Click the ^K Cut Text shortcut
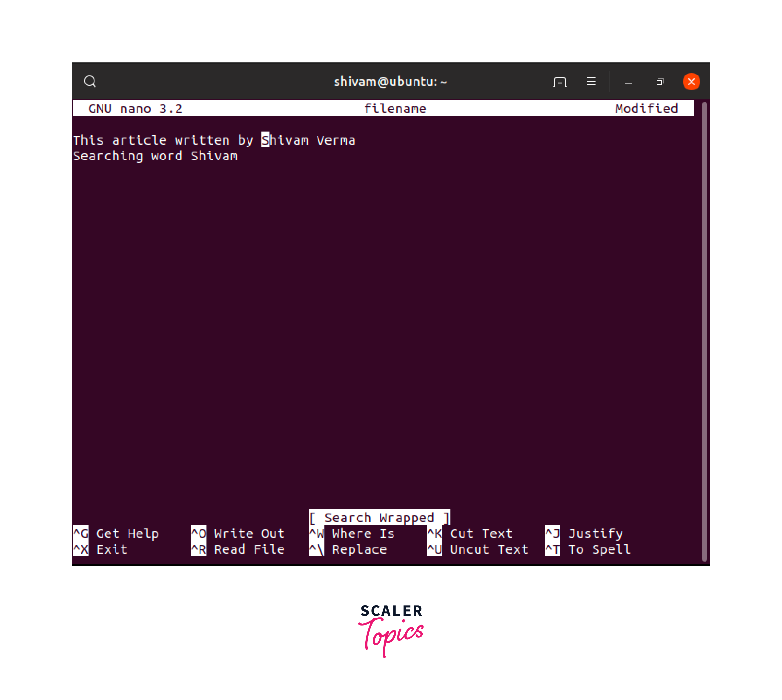 coord(470,534)
